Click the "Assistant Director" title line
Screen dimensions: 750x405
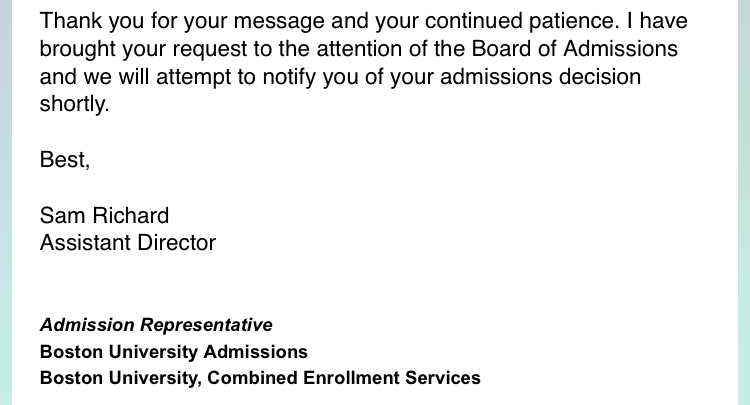click(127, 242)
